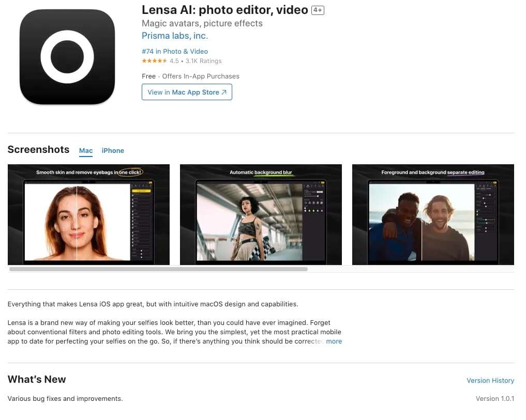Click the Lensa AI: photo editor, video title
The height and width of the screenshot is (420, 526).
click(225, 10)
